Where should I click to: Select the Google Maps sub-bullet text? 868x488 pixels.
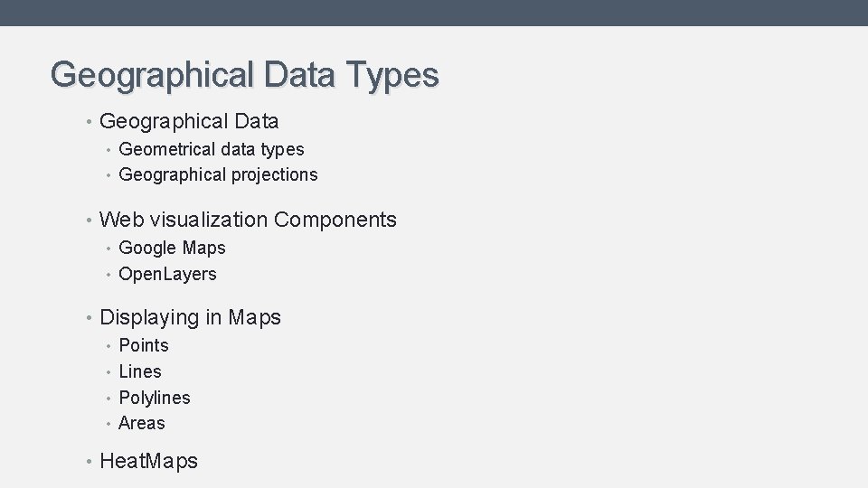172,248
